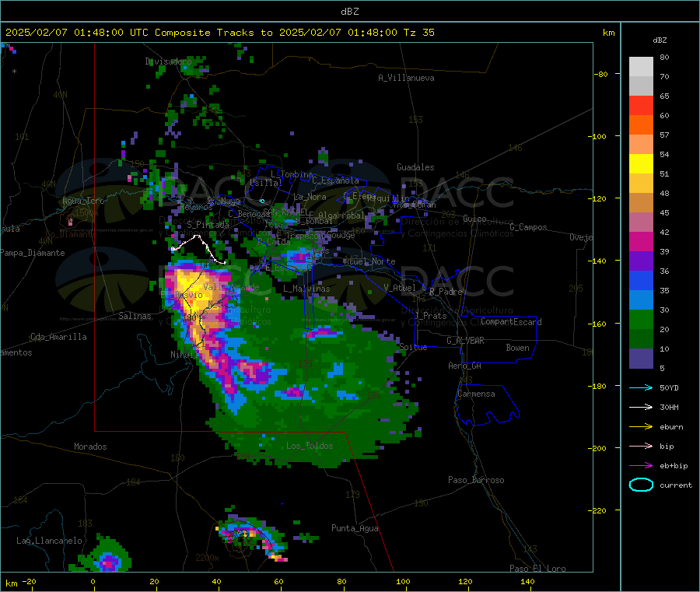Click the 'current' legend label

click(x=676, y=485)
